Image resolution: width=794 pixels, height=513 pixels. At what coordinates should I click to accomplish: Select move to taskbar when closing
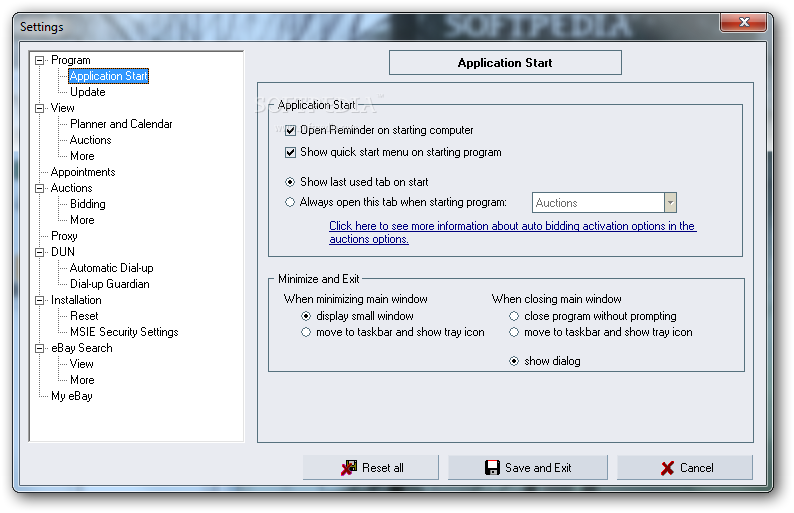(x=514, y=332)
